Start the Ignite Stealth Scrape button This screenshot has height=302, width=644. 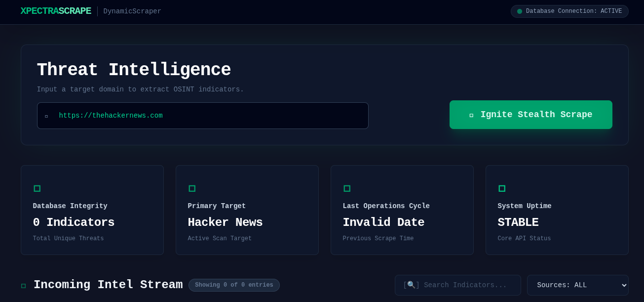coord(531,115)
